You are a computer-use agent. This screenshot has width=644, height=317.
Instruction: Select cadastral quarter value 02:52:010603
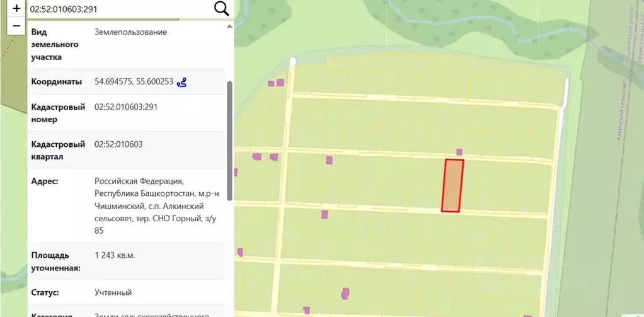coord(118,144)
